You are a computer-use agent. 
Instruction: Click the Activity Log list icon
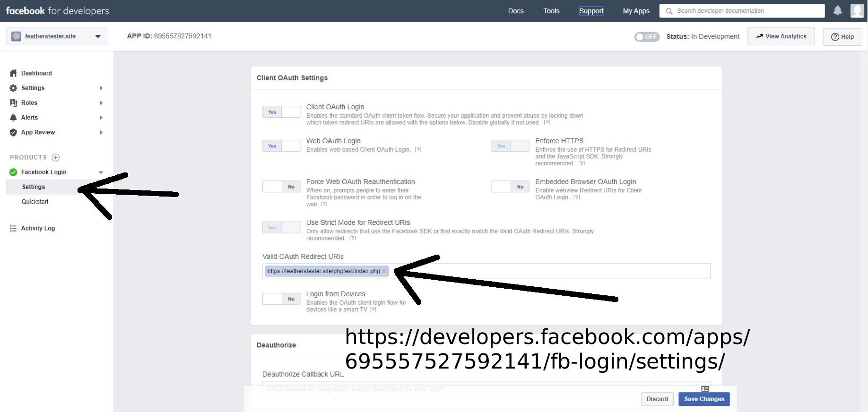pyautogui.click(x=13, y=228)
